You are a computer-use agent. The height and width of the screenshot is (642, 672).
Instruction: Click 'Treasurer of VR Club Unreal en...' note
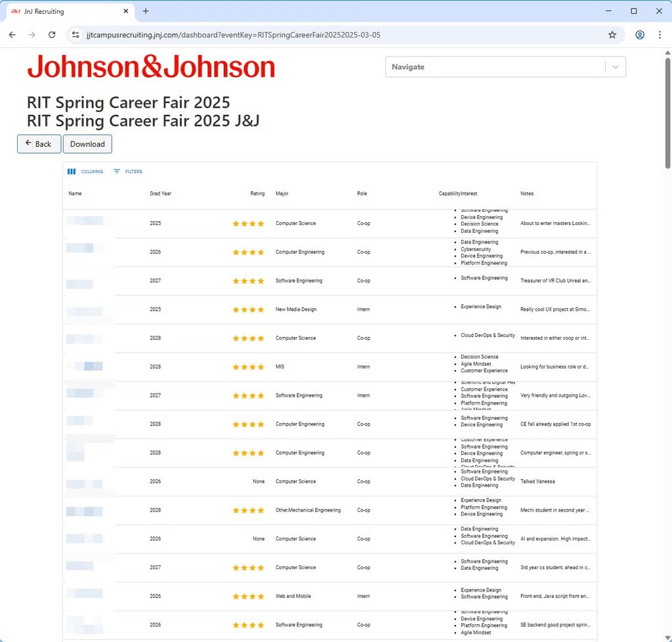555,281
